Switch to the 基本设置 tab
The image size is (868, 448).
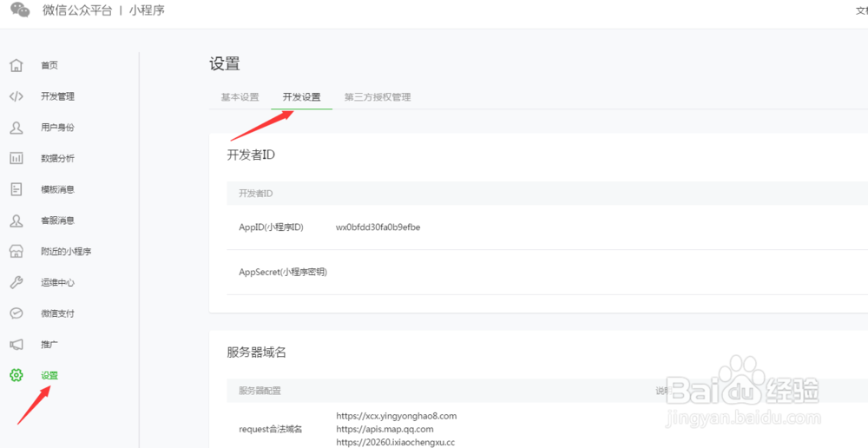coord(240,97)
